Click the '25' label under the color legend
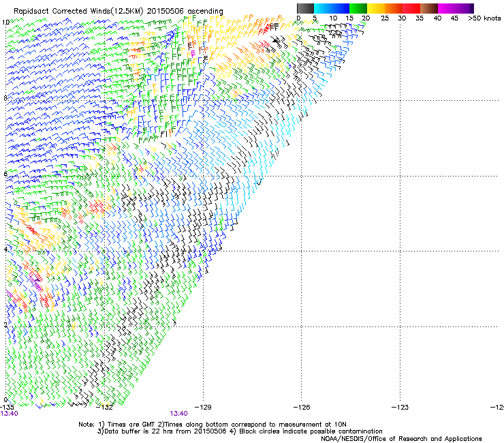The width and height of the screenshot is (504, 443). click(385, 18)
